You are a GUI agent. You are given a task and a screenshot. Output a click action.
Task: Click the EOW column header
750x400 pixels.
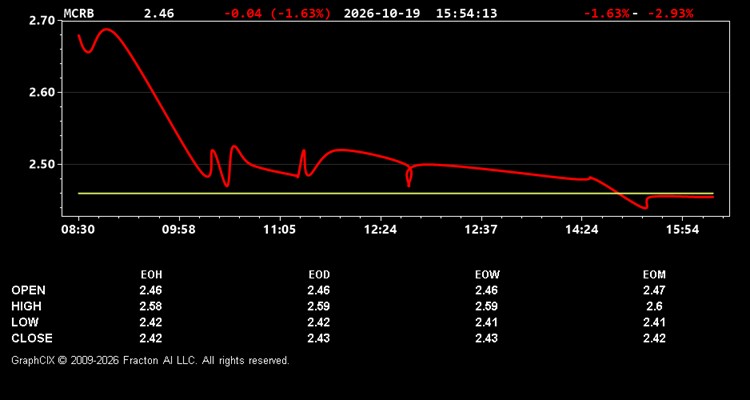click(x=487, y=275)
